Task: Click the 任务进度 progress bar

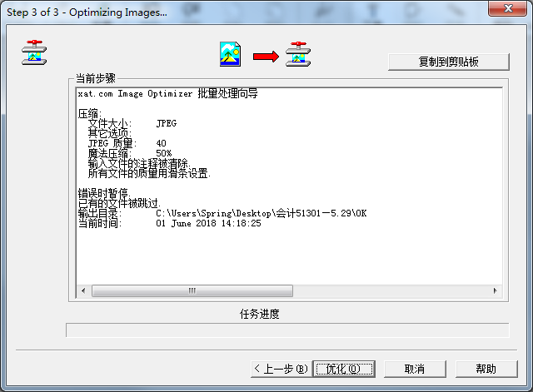Action: [287, 330]
